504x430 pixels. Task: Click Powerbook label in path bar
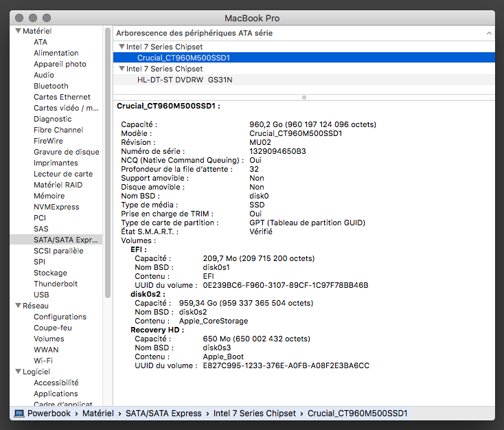tap(49, 414)
